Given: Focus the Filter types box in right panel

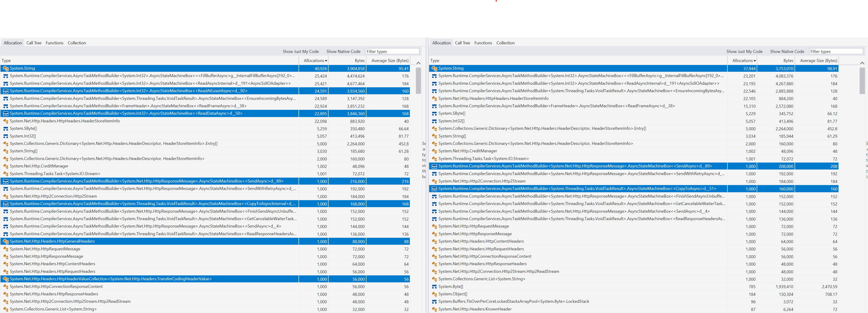Looking at the screenshot, I should click(836, 52).
